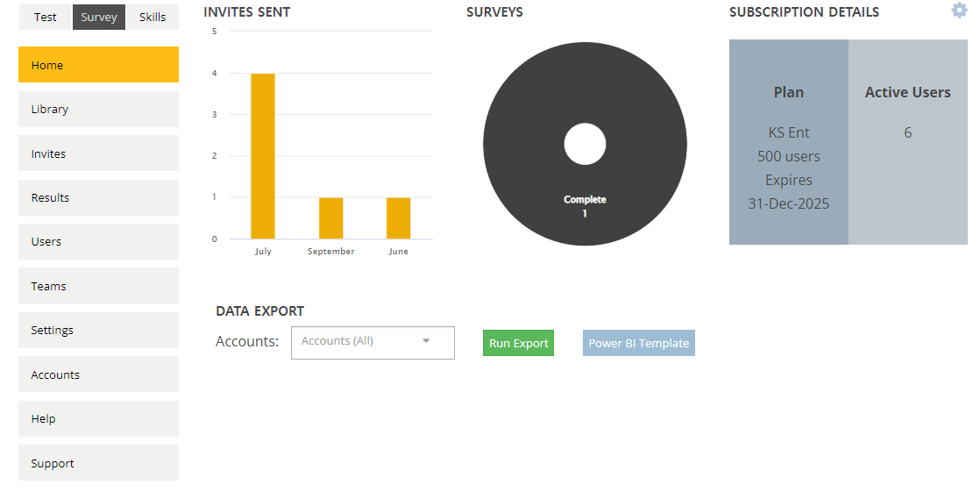Screen dimensions: 980x499
Task: Open the Support page
Action: tap(98, 463)
